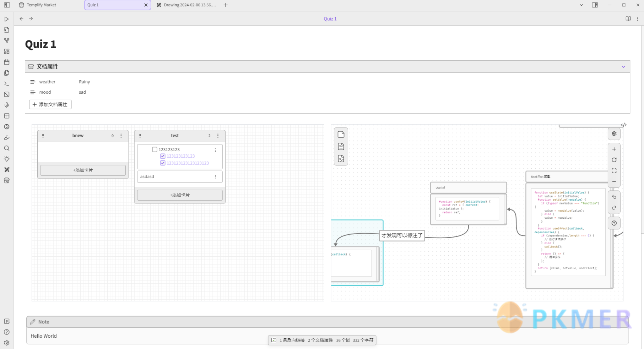Screen dimensions: 644x349
Task: Click the code block edit icon
Action: coord(624,125)
